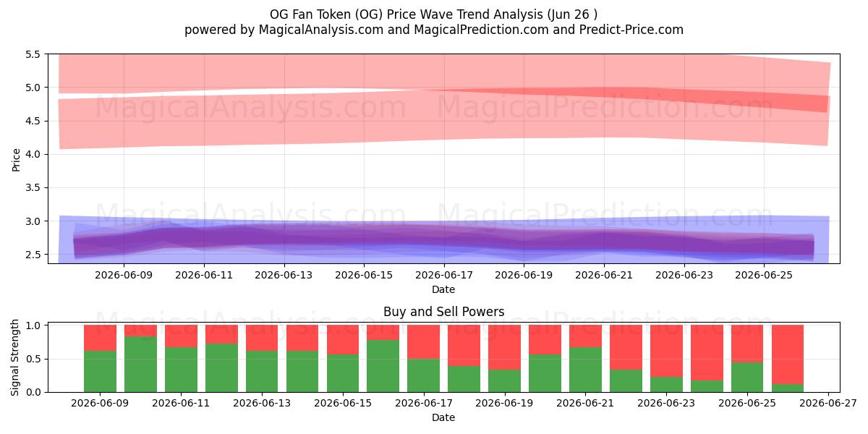Click the "Date" label below the Buy and Sell chart

pos(443,417)
